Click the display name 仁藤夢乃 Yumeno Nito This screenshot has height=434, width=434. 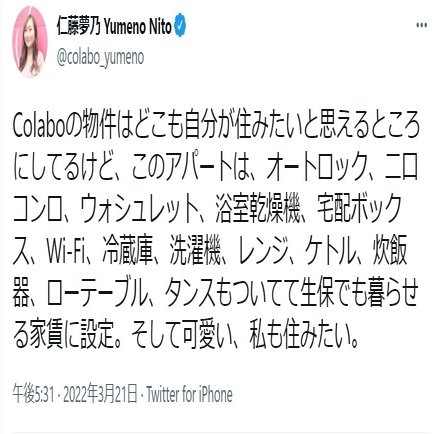114,25
